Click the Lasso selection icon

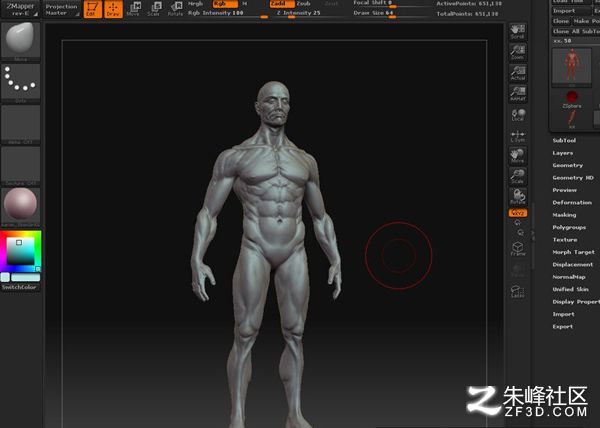pos(518,291)
